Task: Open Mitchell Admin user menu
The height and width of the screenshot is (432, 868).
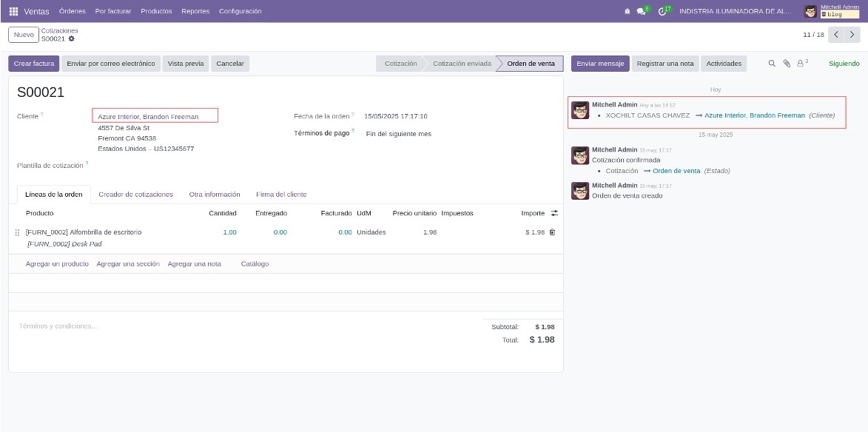Action: pos(832,11)
